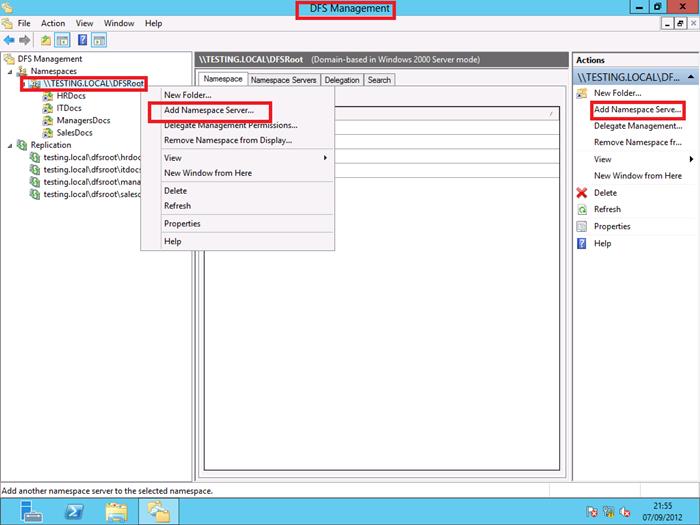Select the Namespaces node in tree
Screen dimensions: 700x525
53,71
